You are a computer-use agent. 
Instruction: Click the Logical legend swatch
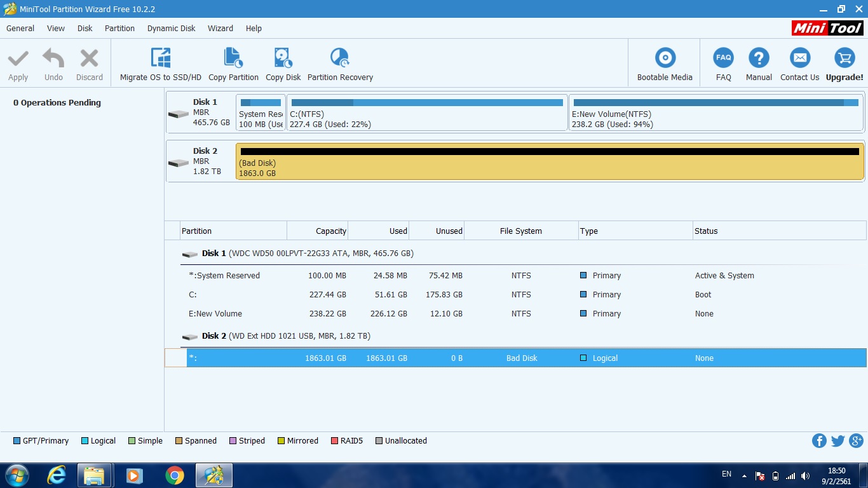85,441
